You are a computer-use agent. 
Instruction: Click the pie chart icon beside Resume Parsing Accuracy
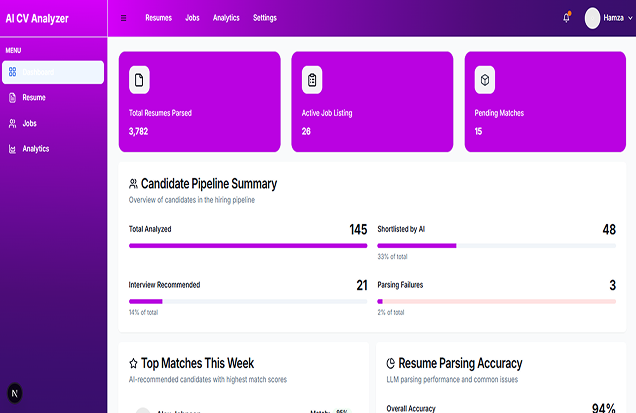pos(391,364)
